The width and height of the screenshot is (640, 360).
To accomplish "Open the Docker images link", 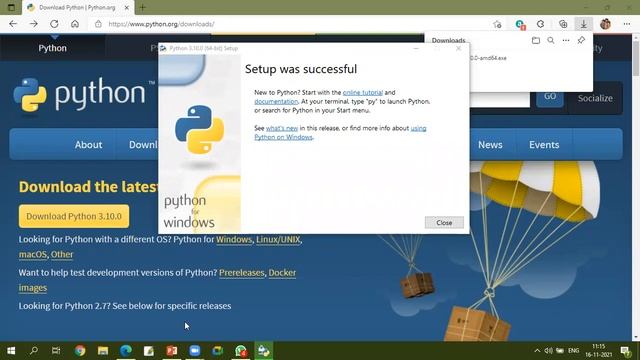I will pyautogui.click(x=158, y=280).
